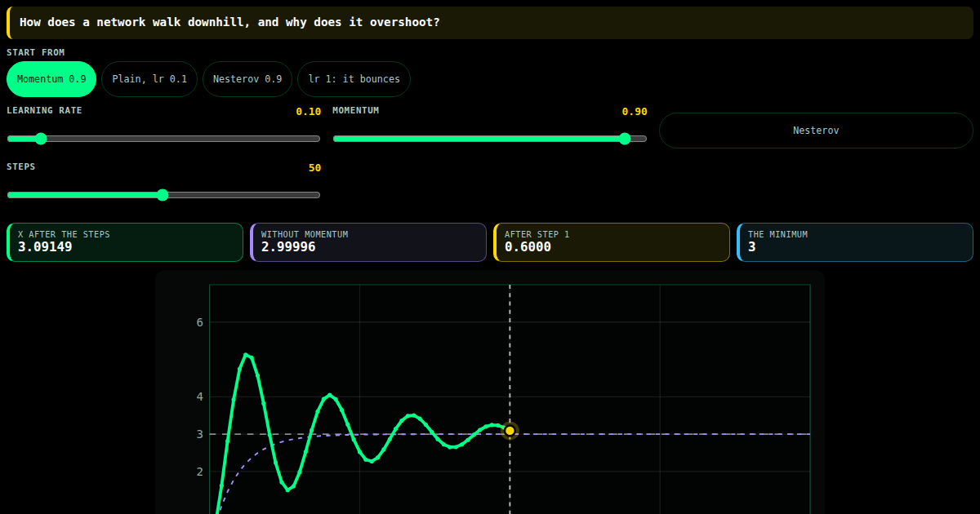Click the first green curve peak

tap(247, 355)
